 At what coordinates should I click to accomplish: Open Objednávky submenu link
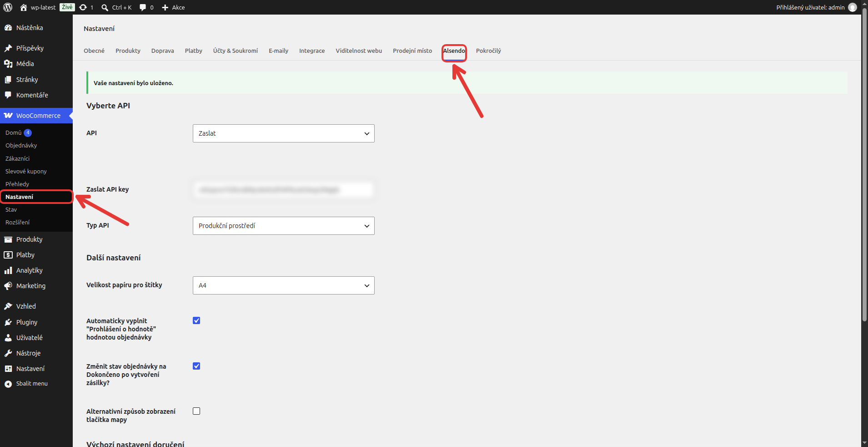(21, 145)
